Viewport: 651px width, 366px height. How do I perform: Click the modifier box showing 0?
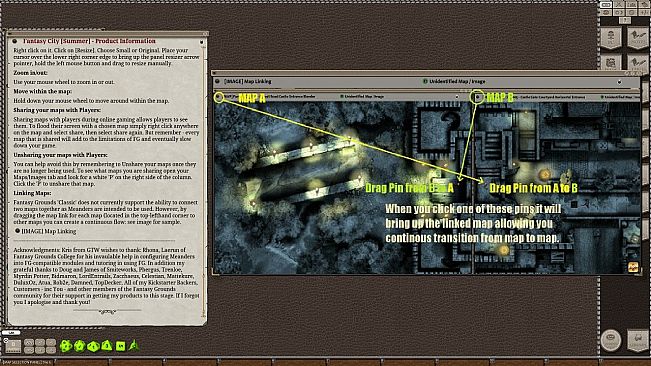[x=13, y=345]
